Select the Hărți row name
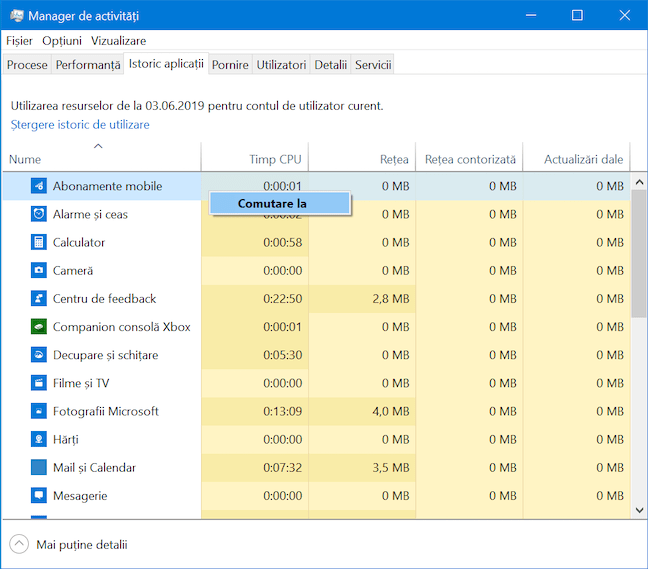The height and width of the screenshot is (569, 648). [x=66, y=439]
